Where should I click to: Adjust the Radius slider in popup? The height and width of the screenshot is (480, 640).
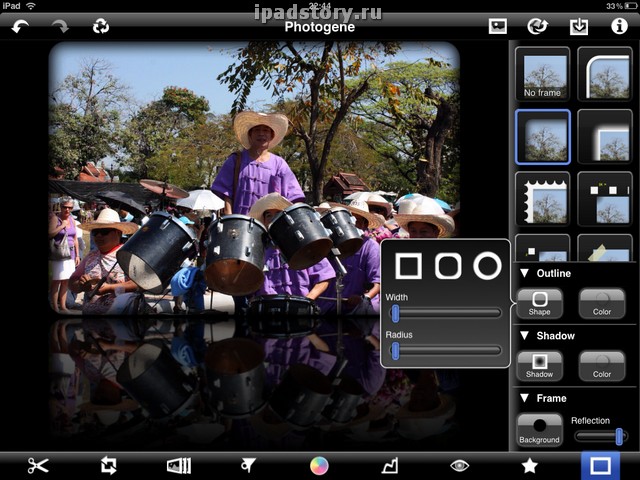445,350
